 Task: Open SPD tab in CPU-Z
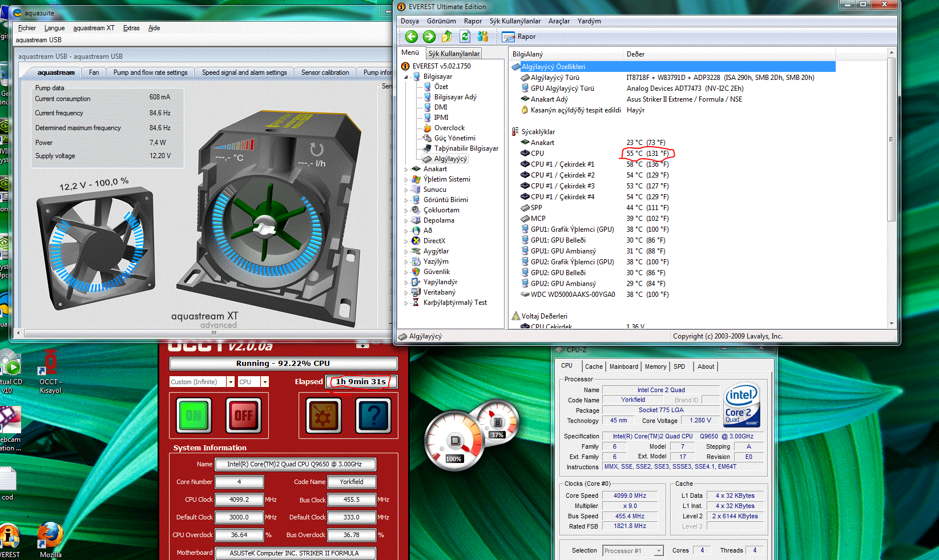click(x=679, y=366)
